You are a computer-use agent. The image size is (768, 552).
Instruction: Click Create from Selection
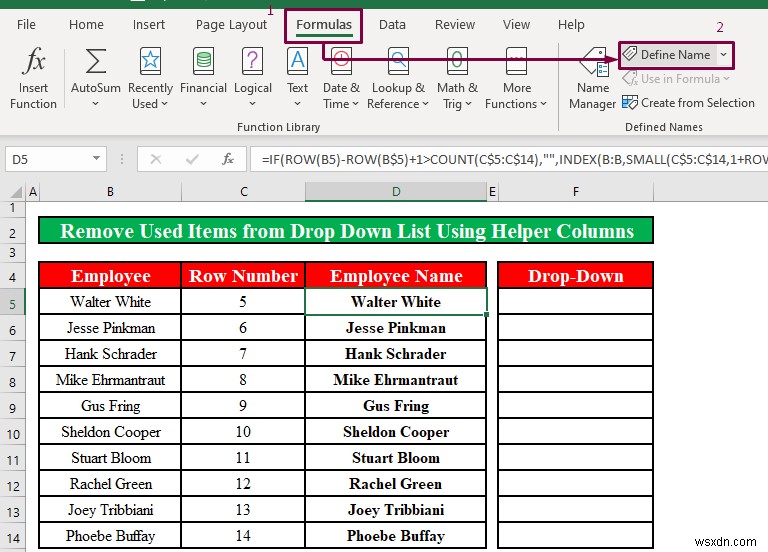click(x=688, y=103)
